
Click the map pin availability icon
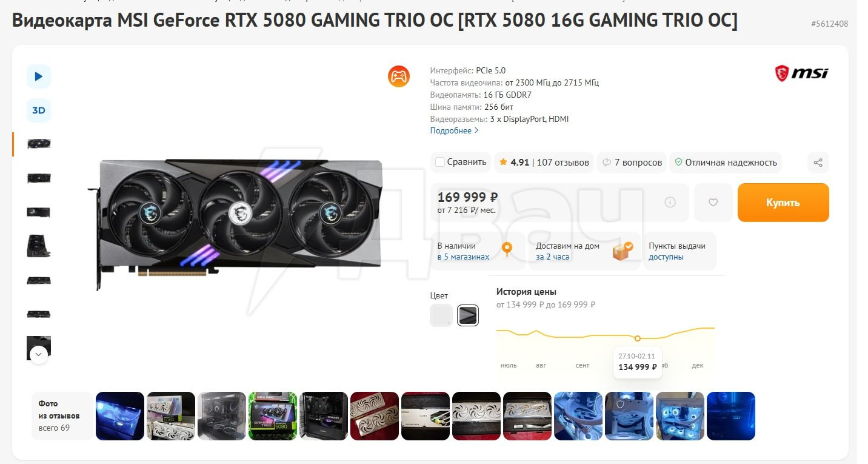(507, 249)
